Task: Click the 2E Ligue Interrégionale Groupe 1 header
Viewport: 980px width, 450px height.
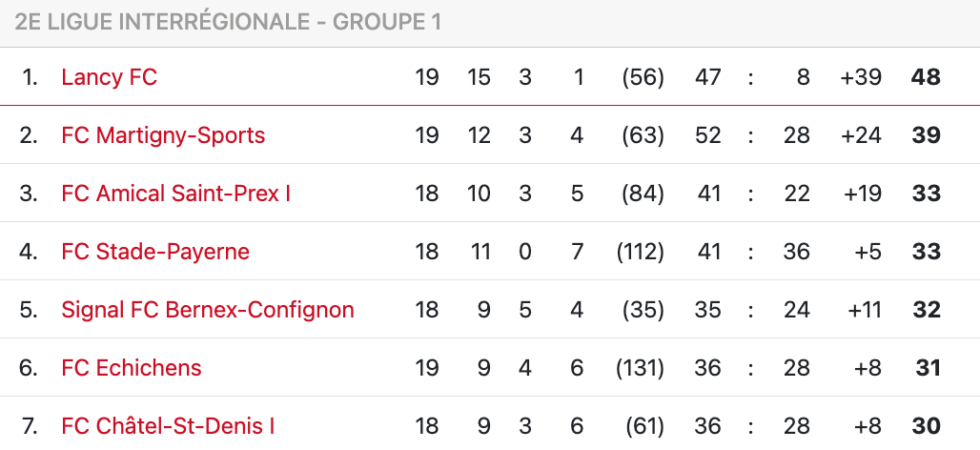Action: (228, 22)
